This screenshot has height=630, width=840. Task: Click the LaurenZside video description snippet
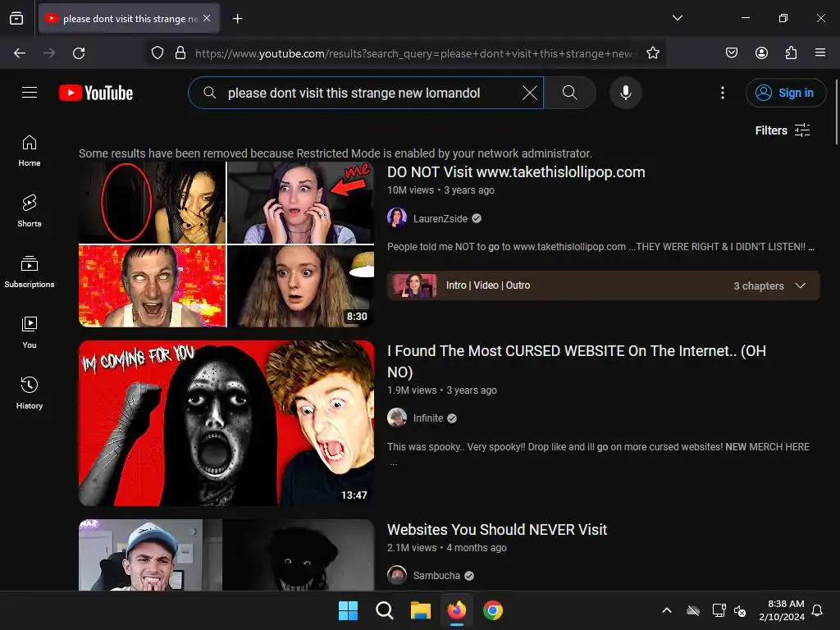click(x=600, y=247)
